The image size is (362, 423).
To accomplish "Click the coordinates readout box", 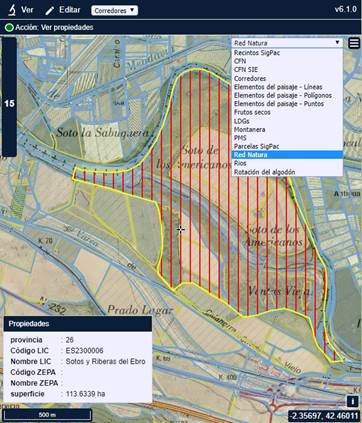I will 324,416.
